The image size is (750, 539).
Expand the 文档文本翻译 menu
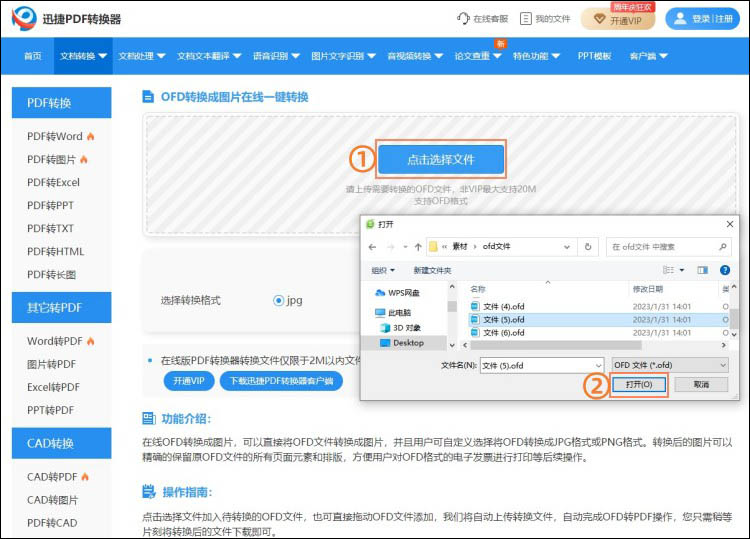tap(209, 56)
